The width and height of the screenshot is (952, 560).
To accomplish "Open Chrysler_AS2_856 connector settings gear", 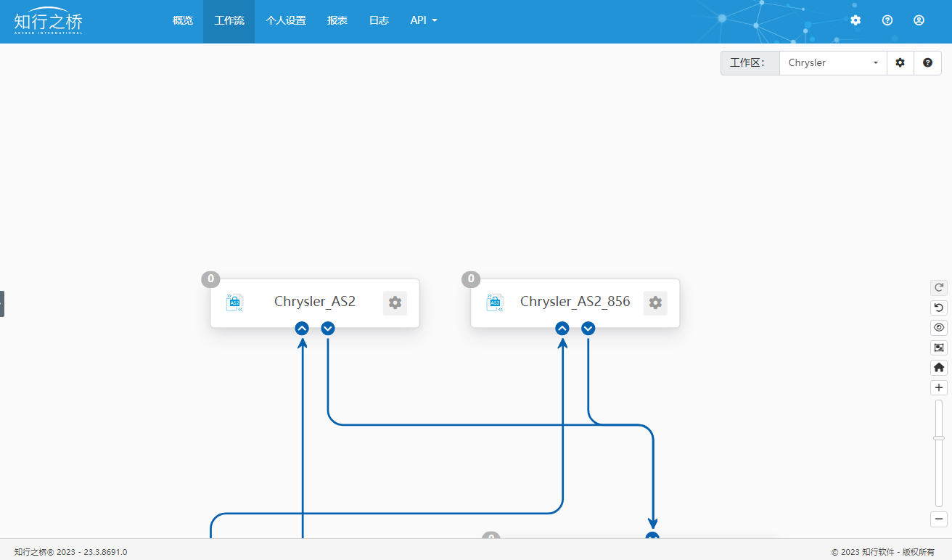I will pyautogui.click(x=655, y=303).
